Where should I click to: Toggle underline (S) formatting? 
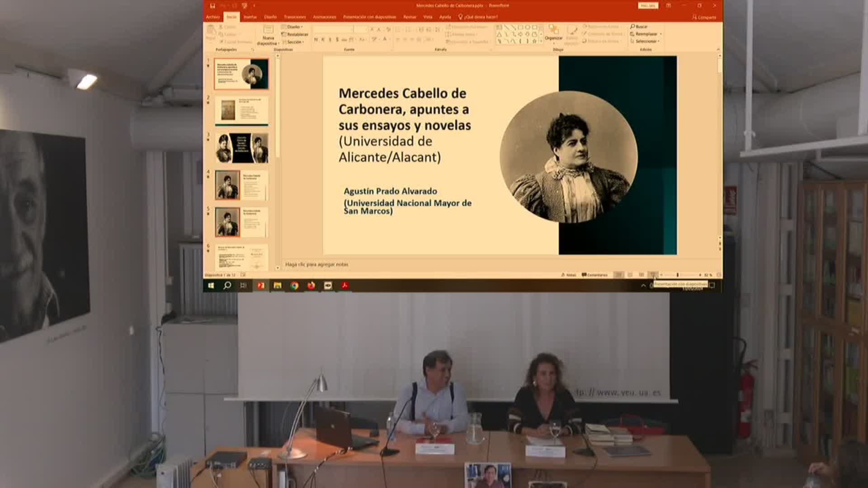pyautogui.click(x=330, y=40)
